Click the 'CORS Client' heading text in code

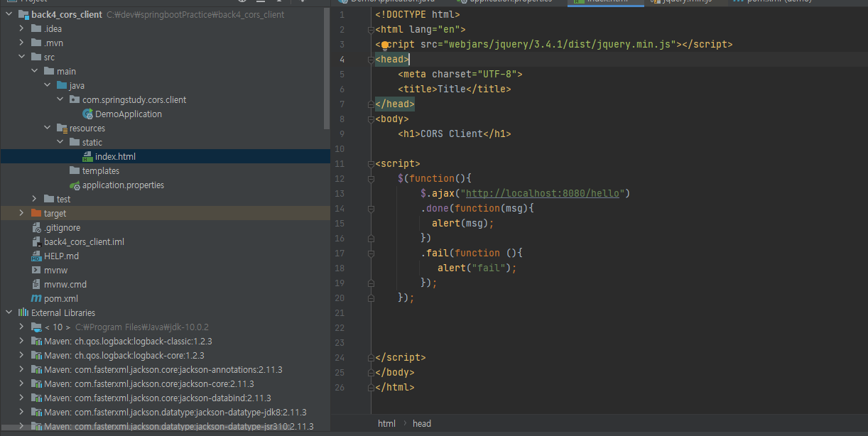tap(452, 133)
